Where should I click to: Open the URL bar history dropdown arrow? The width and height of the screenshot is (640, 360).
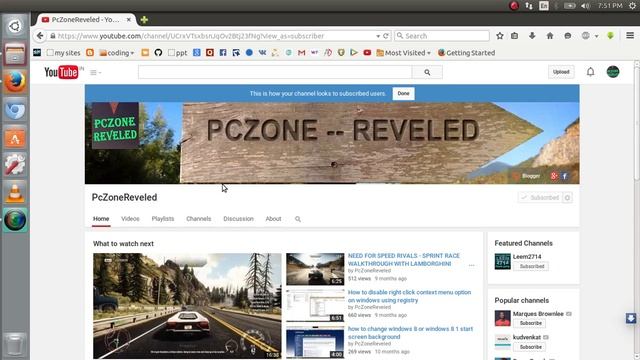(378, 36)
